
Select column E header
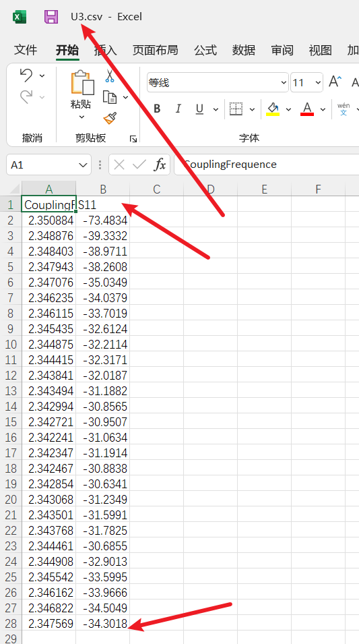[264, 189]
